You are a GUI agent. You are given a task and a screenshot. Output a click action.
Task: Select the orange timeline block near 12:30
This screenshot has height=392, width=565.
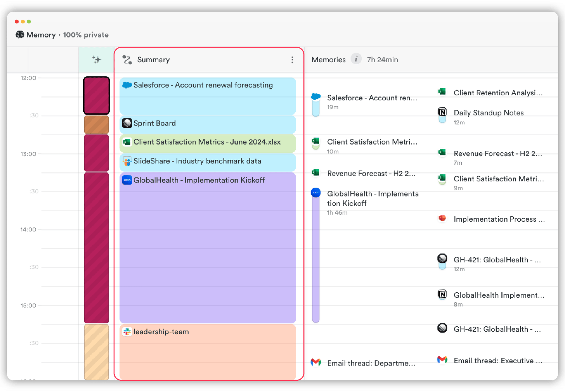(x=96, y=124)
